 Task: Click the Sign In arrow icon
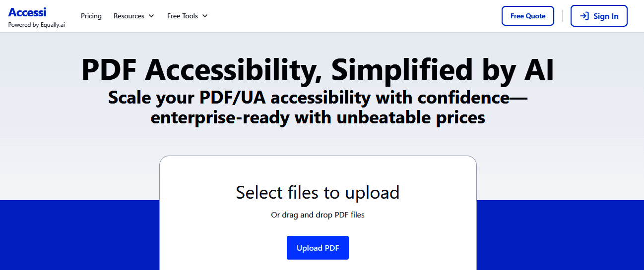[x=584, y=16]
